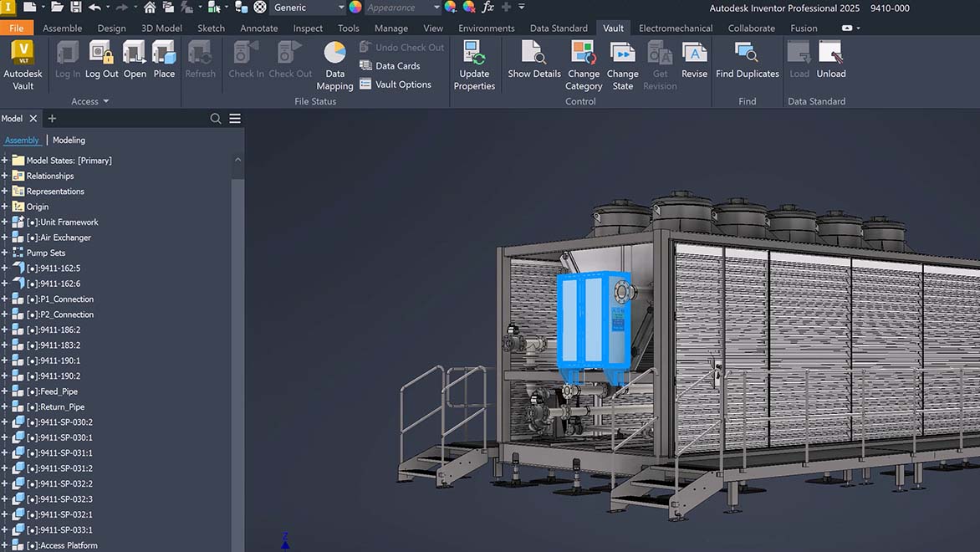Expand the Pump Sets tree node
This screenshot has width=980, height=552.
[x=7, y=253]
